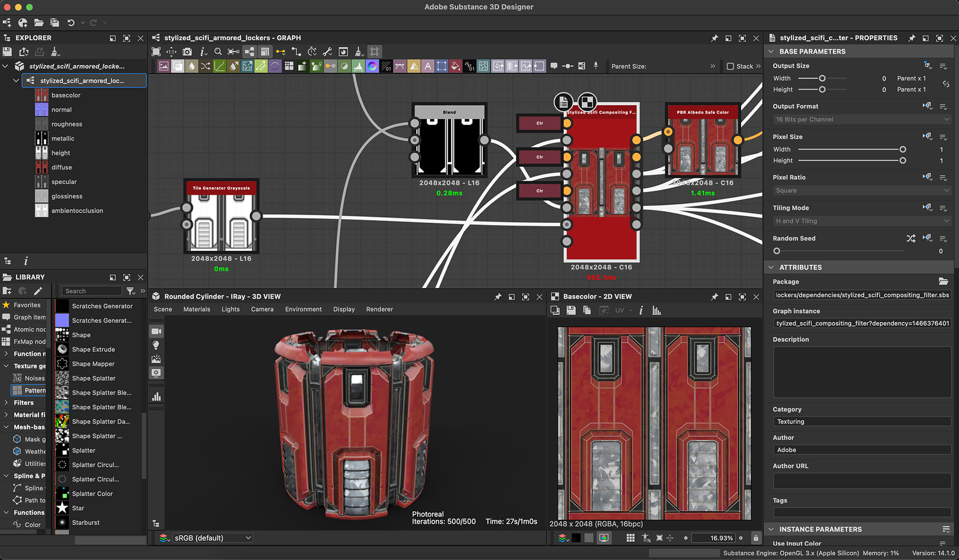
Task: Select the HSL color wheel node icon
Action: click(x=372, y=66)
